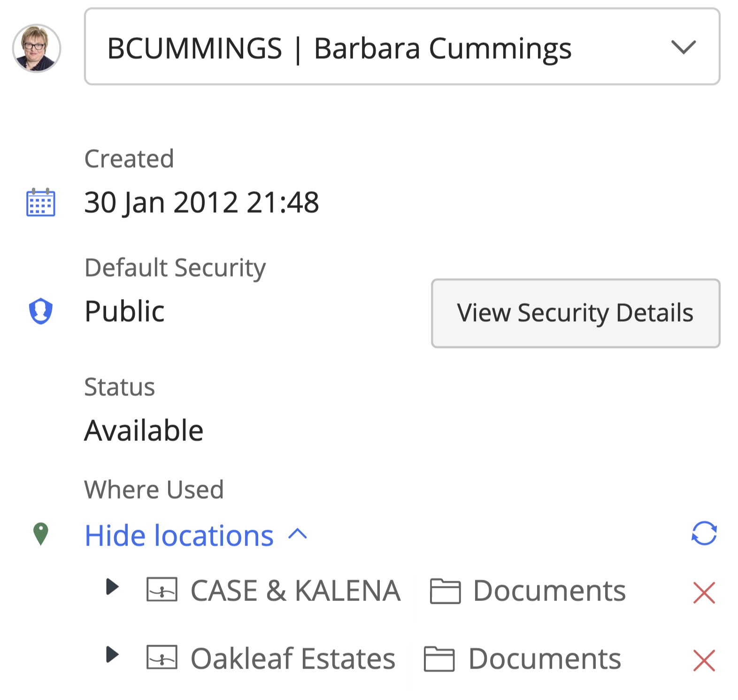Open Documents folder in CASE & KALENA row
Screen dimensions: 738x700
pyautogui.click(x=548, y=591)
